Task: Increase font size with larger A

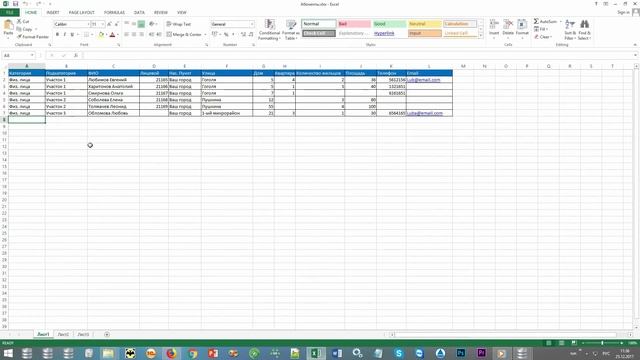Action: (109, 24)
